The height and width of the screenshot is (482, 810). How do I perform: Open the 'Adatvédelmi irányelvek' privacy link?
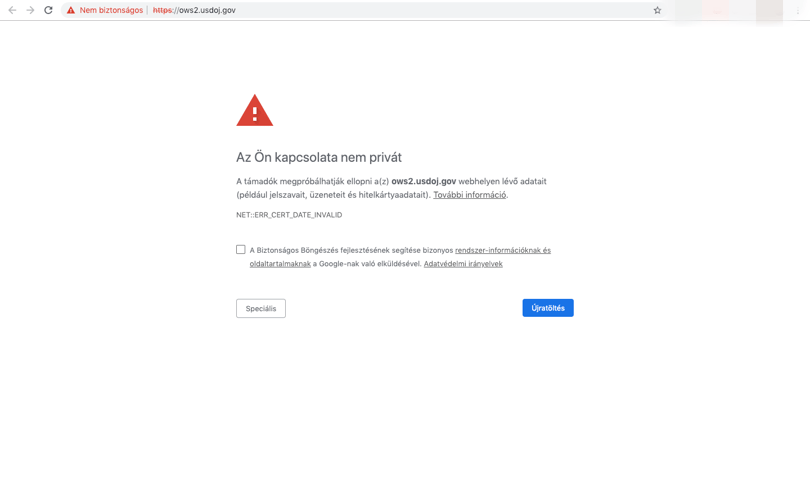463,263
